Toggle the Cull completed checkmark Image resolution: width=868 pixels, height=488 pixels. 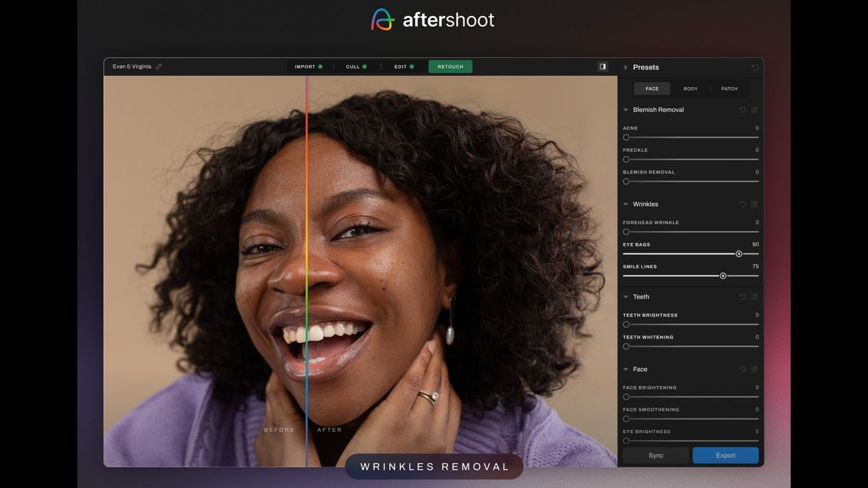364,66
